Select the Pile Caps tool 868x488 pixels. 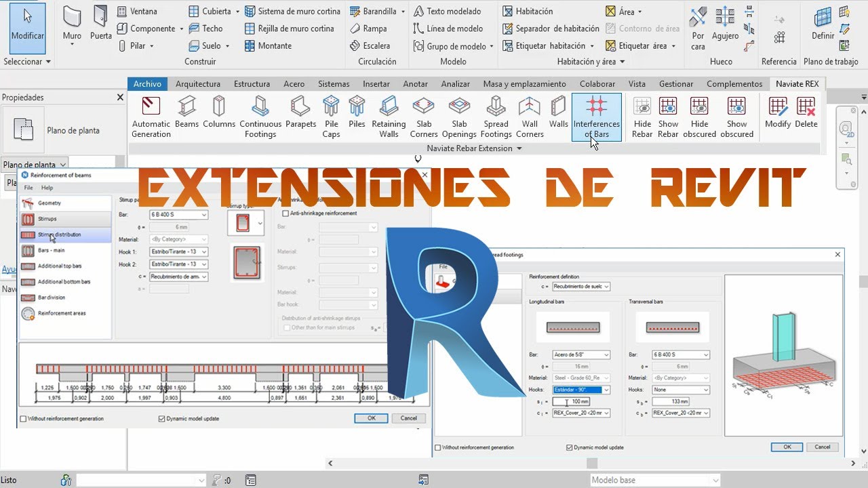click(331, 117)
